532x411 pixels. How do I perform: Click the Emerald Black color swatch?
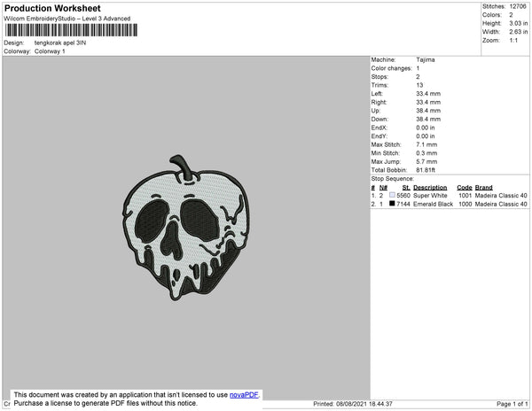(x=392, y=204)
